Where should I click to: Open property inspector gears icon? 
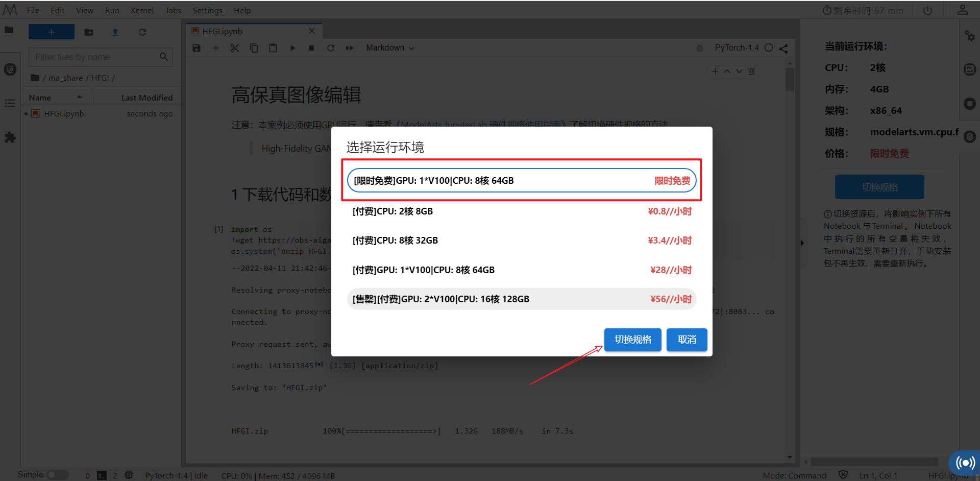[970, 36]
